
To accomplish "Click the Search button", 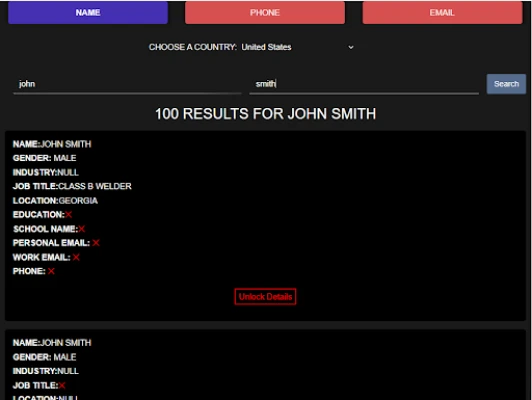I will click(506, 84).
